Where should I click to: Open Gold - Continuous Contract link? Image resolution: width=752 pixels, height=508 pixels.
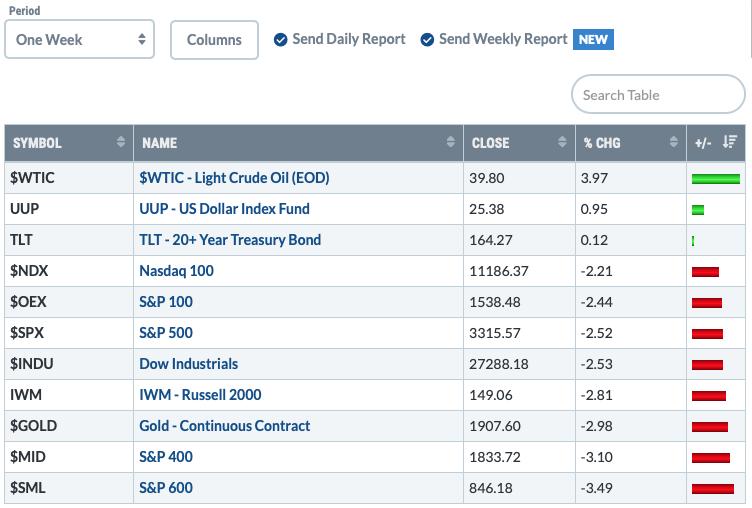[x=224, y=426]
